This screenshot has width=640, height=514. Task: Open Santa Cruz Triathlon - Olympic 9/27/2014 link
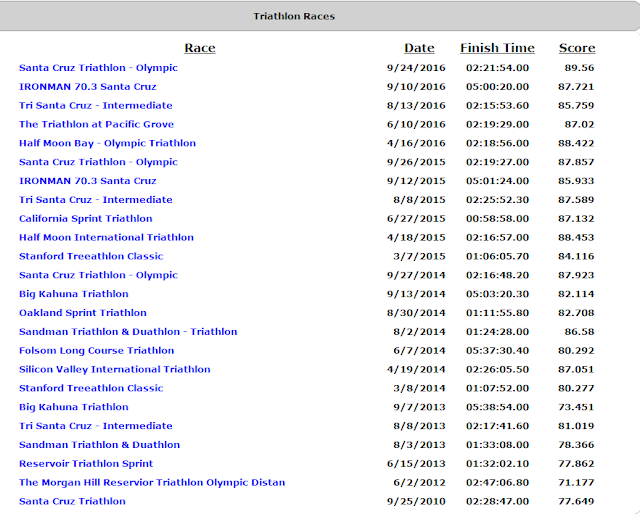(98, 275)
